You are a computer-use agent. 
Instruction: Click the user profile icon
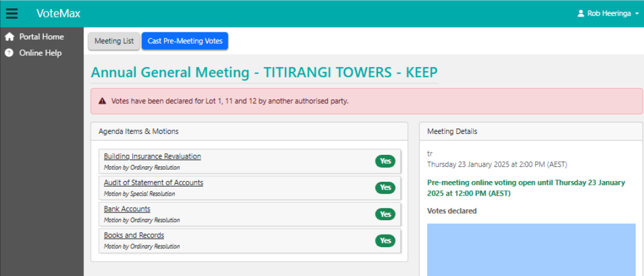point(581,13)
